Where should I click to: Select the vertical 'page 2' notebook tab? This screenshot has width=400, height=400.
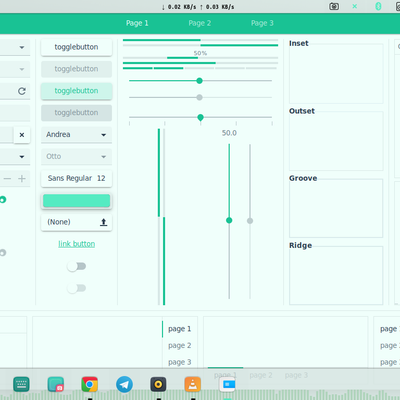[180, 346]
